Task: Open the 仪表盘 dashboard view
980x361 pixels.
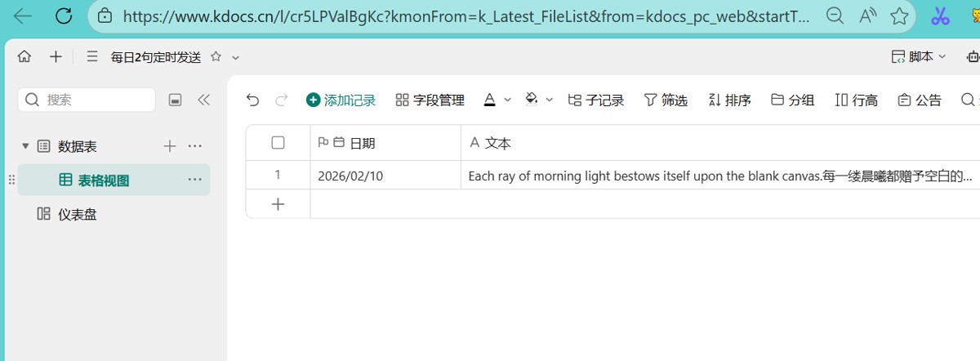Action: (x=77, y=214)
